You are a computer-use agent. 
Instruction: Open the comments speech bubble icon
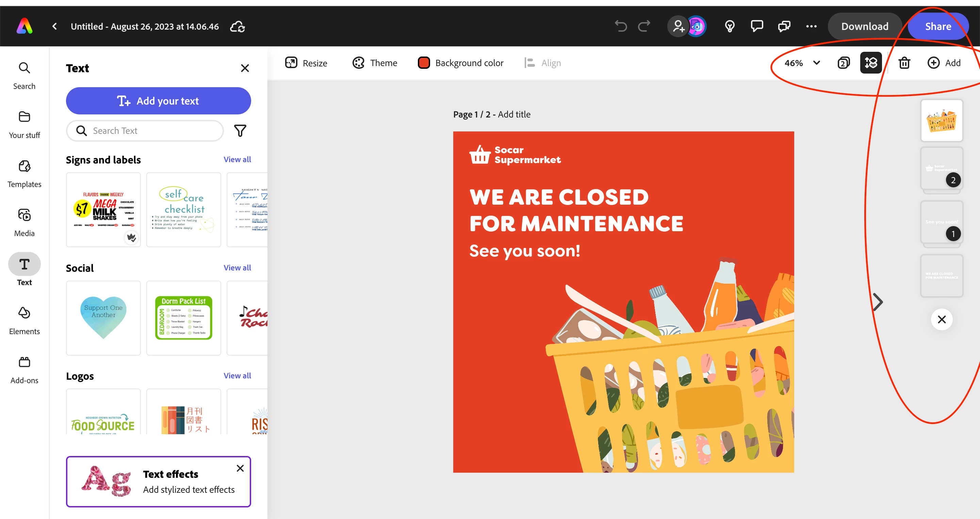(x=757, y=26)
